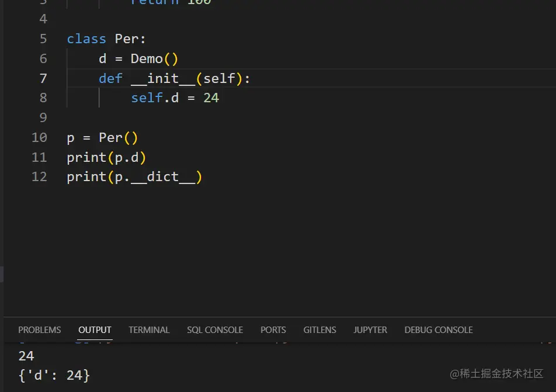Click the output line '24'
The height and width of the screenshot is (392, 556).
(26, 356)
